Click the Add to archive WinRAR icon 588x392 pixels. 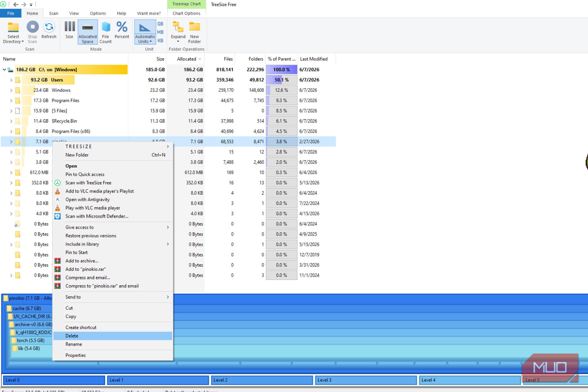click(57, 261)
